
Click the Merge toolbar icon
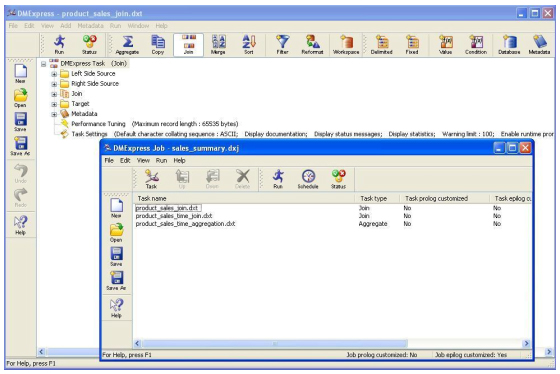(218, 45)
